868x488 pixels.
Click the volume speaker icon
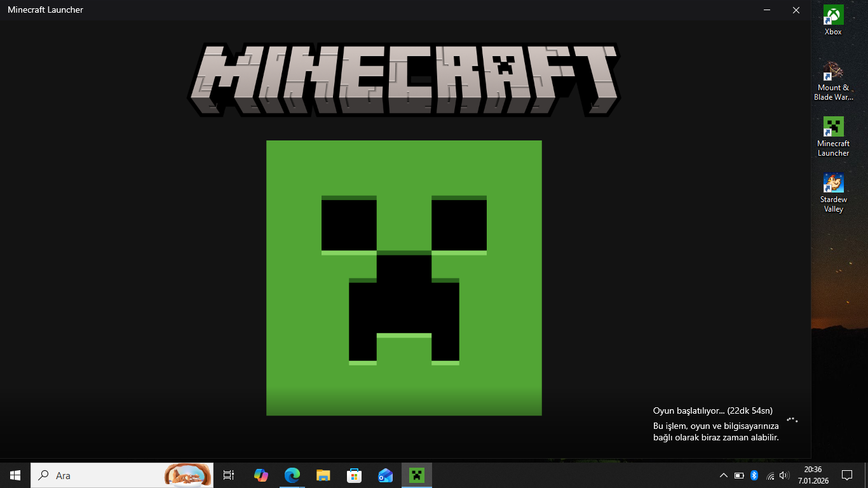[785, 475]
